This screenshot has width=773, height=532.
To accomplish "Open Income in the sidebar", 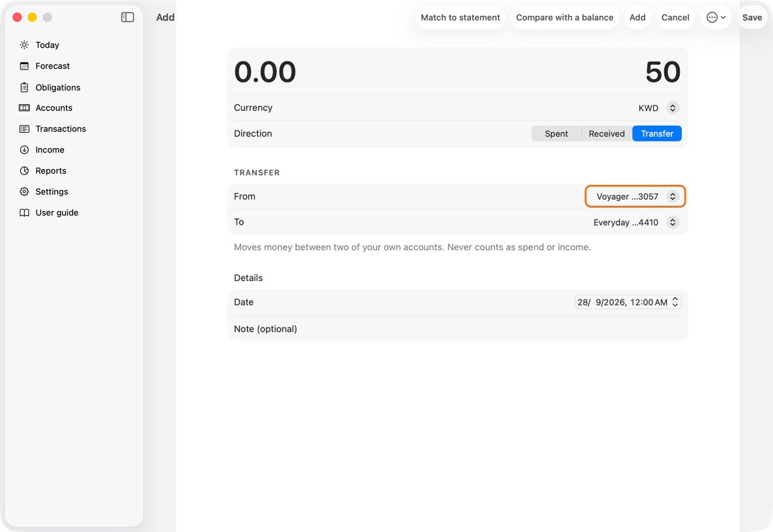I will click(50, 150).
